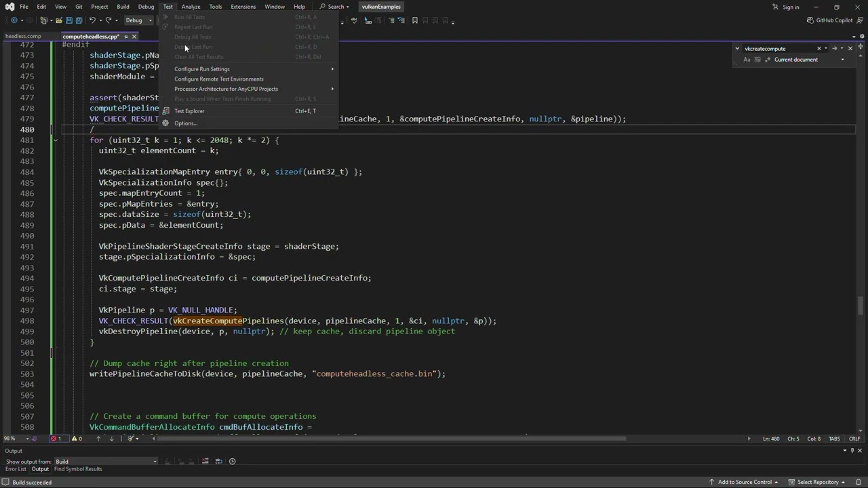Click Select Repository button

point(818,482)
